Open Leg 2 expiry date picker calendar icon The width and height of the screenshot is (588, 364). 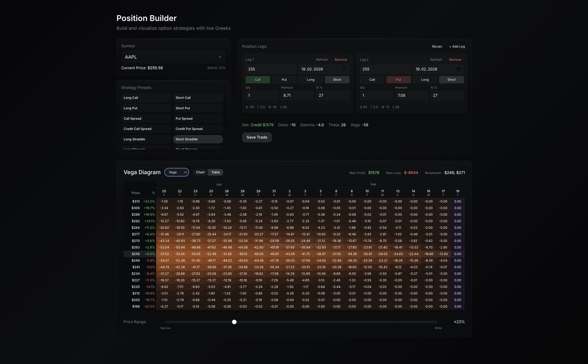[457, 69]
